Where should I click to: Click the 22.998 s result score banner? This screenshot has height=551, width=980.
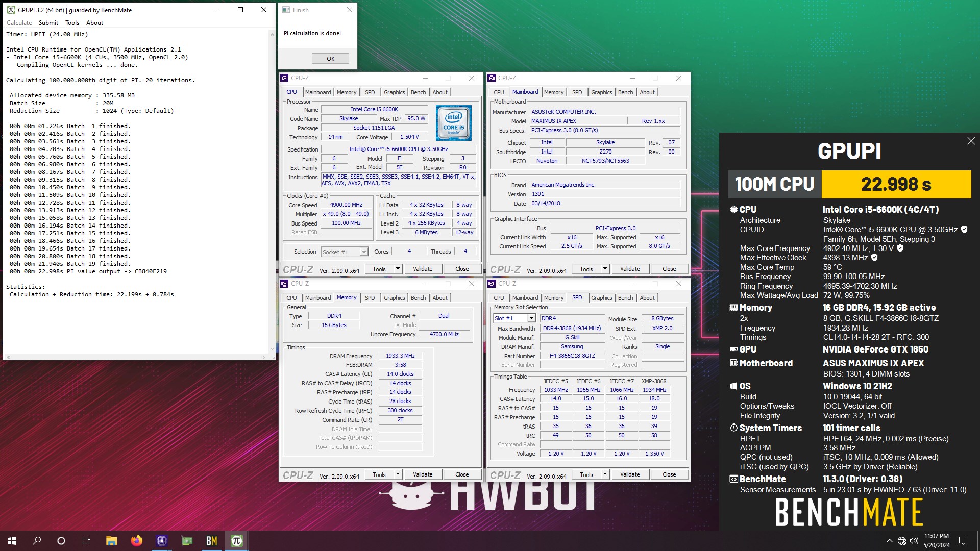[896, 184]
